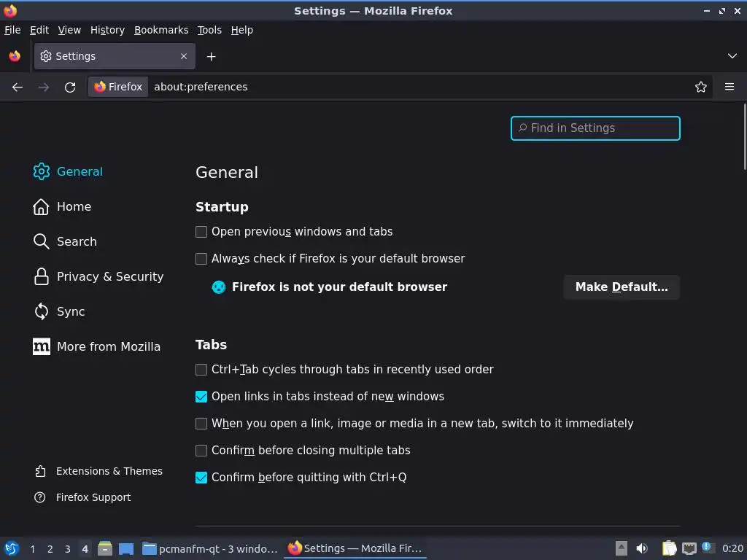Click the Firefox identity badge in address bar
The height and width of the screenshot is (560, 747).
[x=118, y=87]
